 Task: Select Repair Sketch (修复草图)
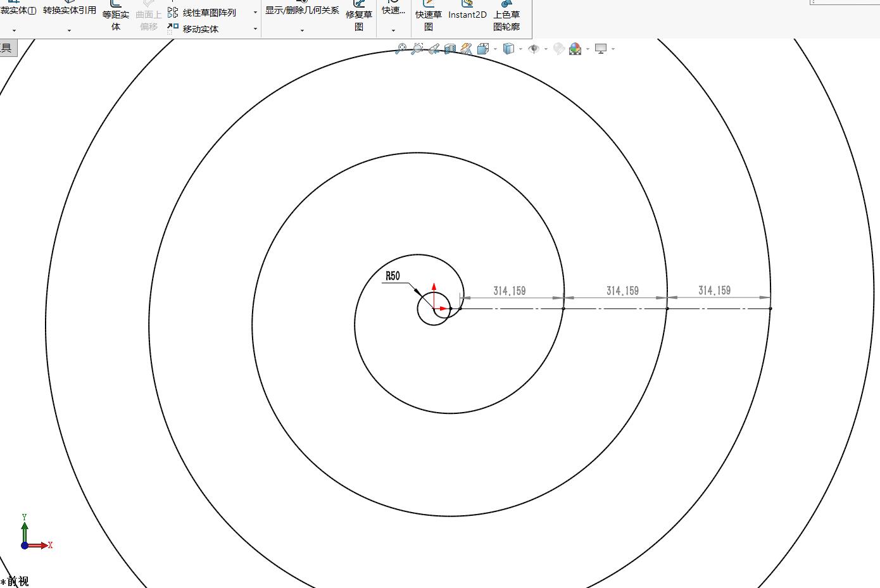coord(359,17)
